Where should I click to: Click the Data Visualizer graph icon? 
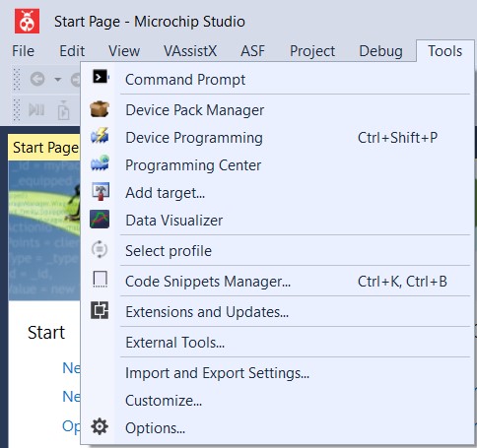[100, 220]
